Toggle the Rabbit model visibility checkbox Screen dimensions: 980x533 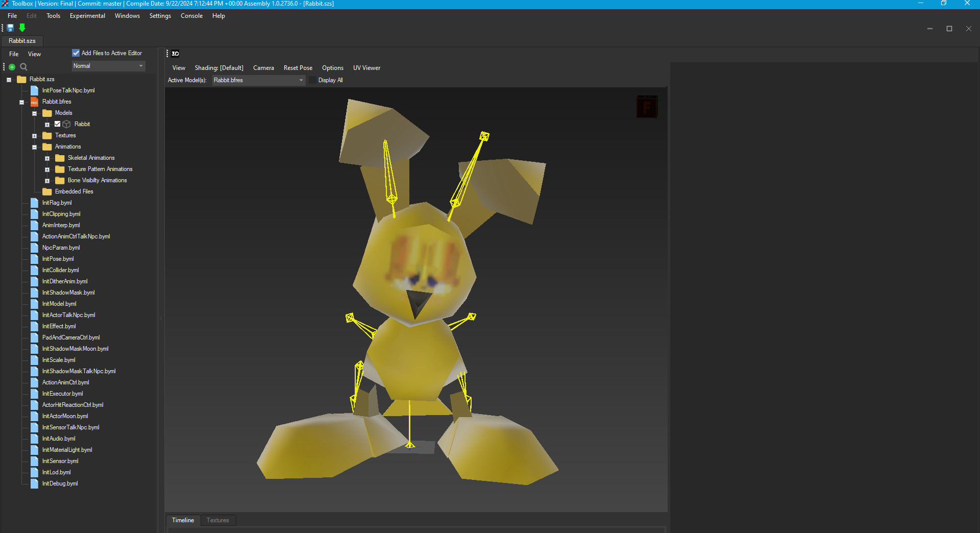pyautogui.click(x=58, y=124)
